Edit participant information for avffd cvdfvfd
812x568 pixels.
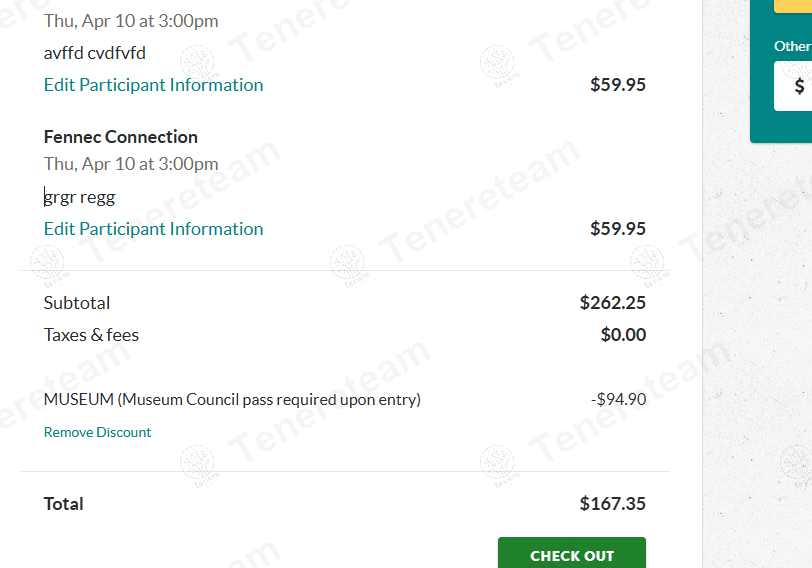[x=153, y=85]
